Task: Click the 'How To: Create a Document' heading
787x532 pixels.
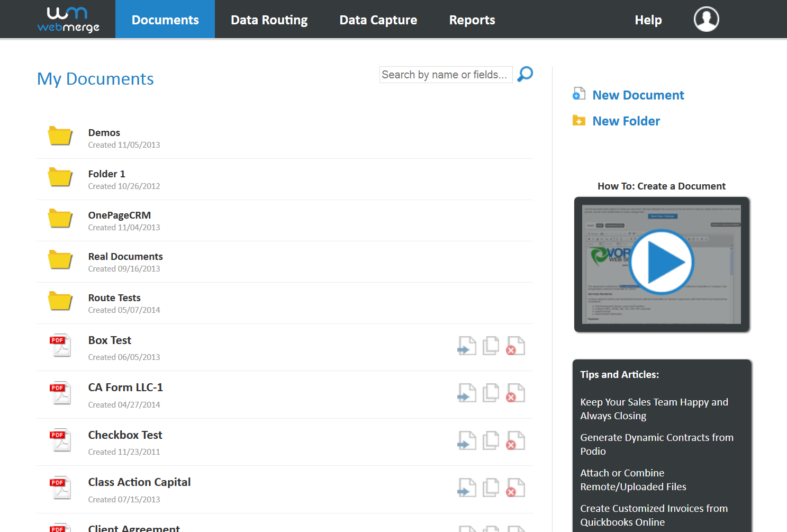Action: click(662, 186)
